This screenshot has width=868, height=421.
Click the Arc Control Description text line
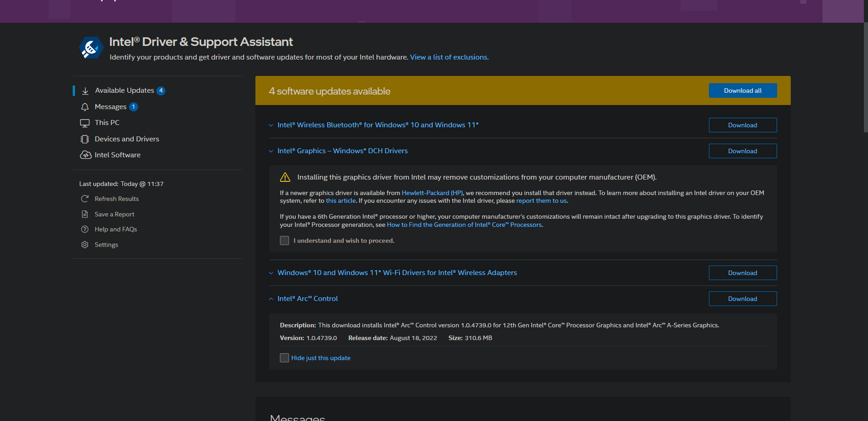coord(499,326)
